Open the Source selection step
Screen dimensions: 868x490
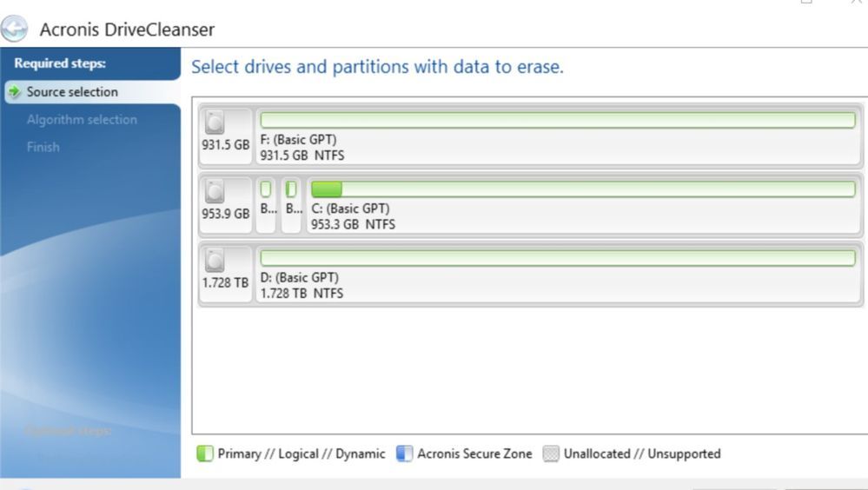pyautogui.click(x=72, y=92)
